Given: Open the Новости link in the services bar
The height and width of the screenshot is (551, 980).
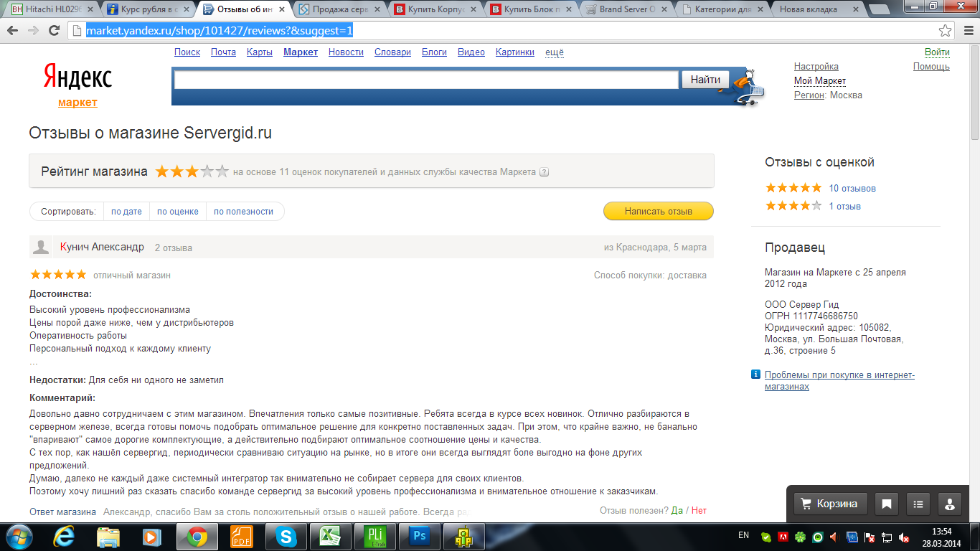Looking at the screenshot, I should [x=346, y=52].
